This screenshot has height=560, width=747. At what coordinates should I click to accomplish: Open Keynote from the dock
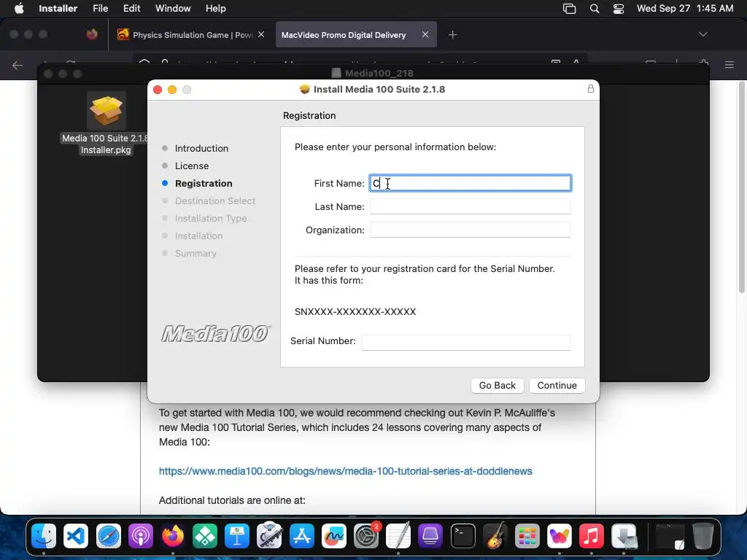click(x=237, y=536)
